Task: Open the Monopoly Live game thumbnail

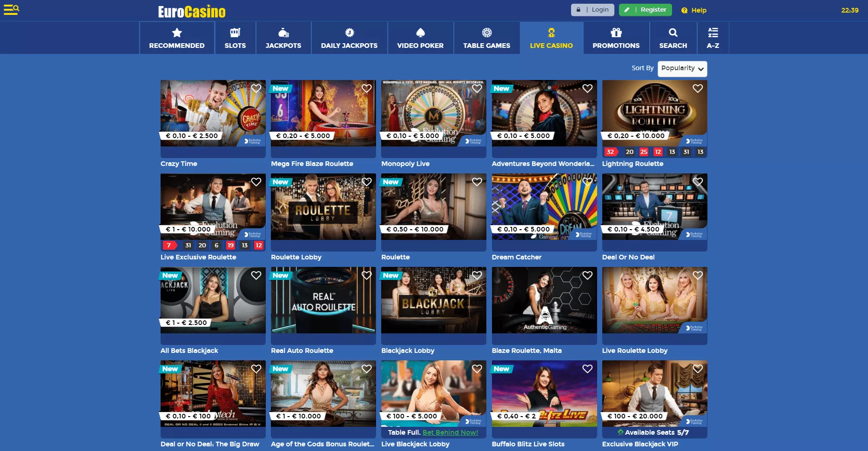Action: (433, 113)
